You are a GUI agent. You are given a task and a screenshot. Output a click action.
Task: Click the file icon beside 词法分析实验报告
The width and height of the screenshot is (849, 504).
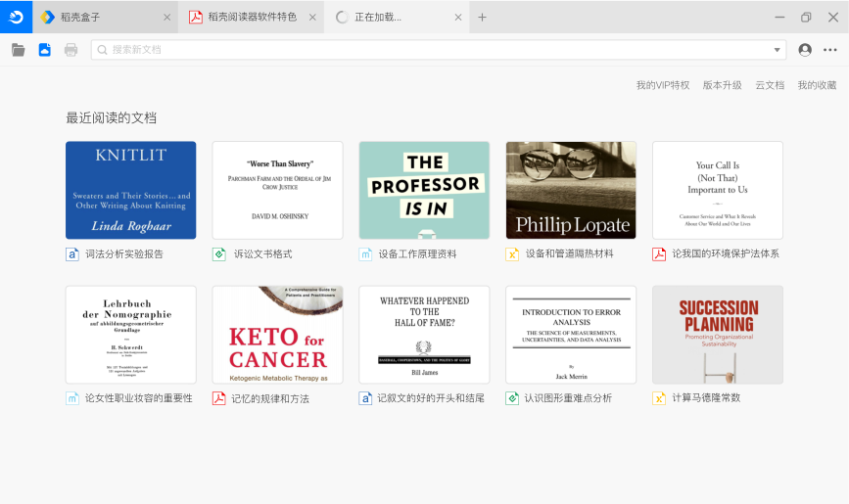click(72, 254)
